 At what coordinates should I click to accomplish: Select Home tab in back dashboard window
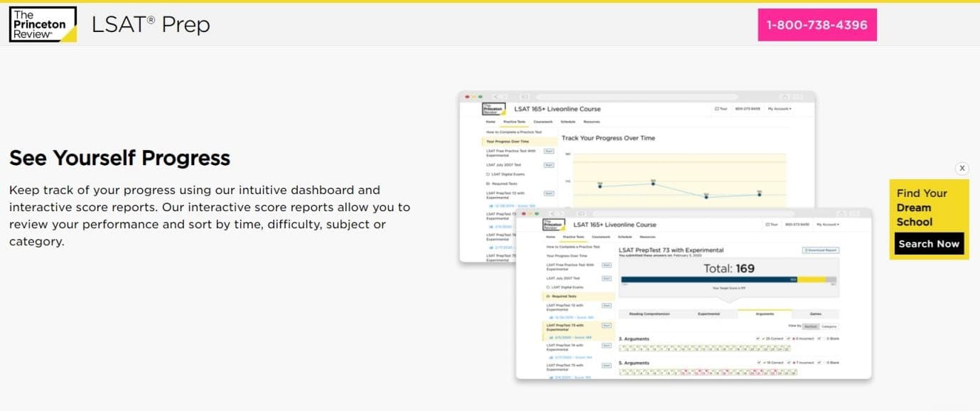[x=490, y=122]
